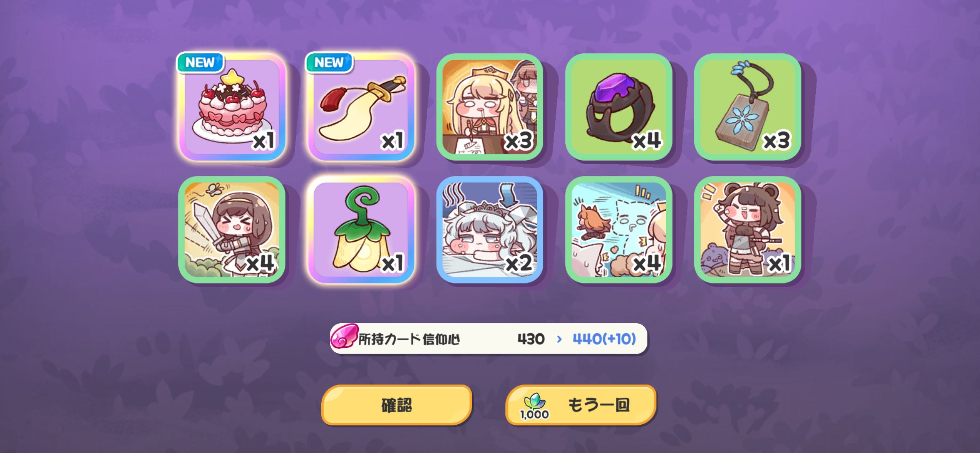980x453 pixels.
Task: Select the pink cherry cake card
Action: (232, 107)
